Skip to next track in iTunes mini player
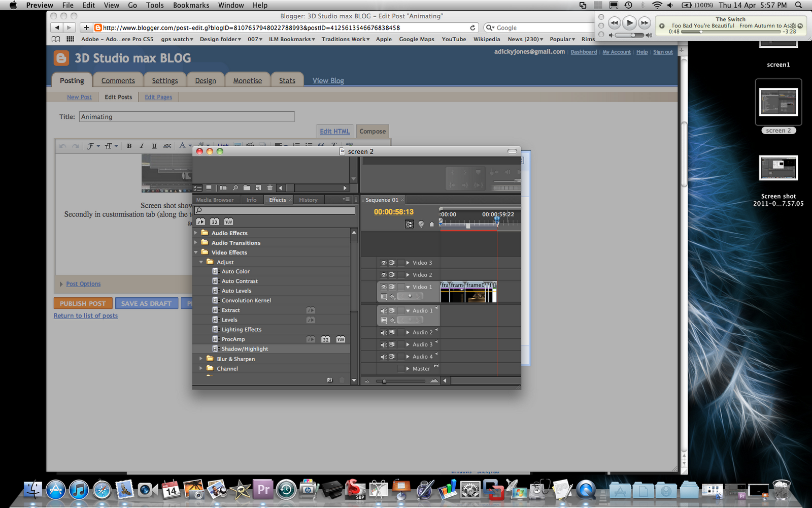 (645, 23)
